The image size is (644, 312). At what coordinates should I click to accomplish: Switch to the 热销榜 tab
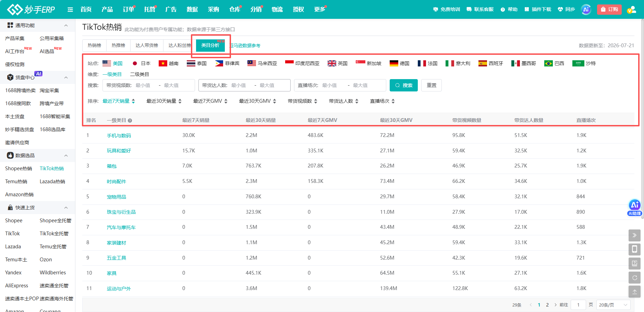click(x=94, y=46)
